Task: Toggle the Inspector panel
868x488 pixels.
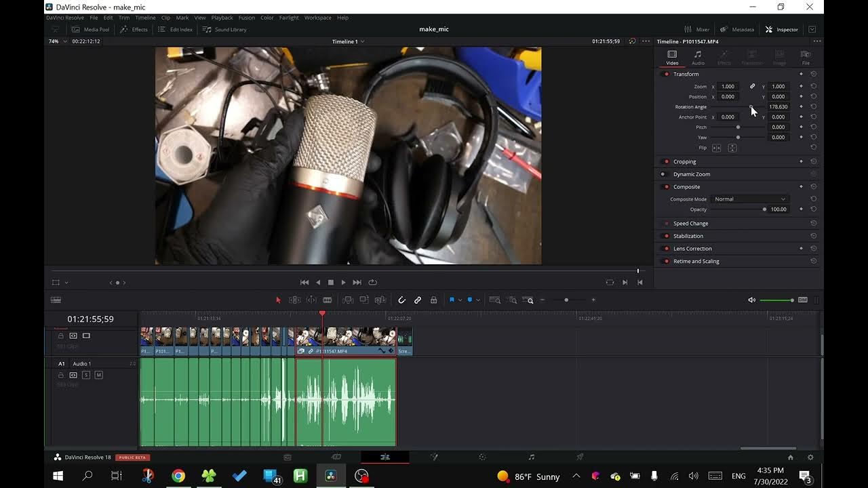Action: pyautogui.click(x=782, y=29)
